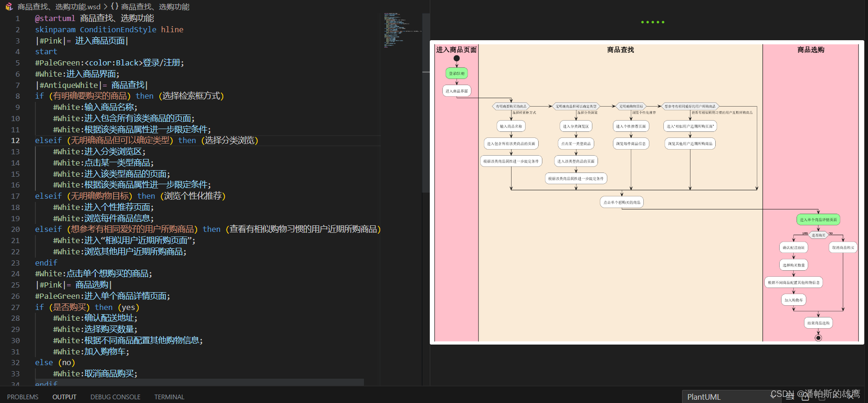
Task: Click the 加入购物车 activity node
Action: coord(794,300)
